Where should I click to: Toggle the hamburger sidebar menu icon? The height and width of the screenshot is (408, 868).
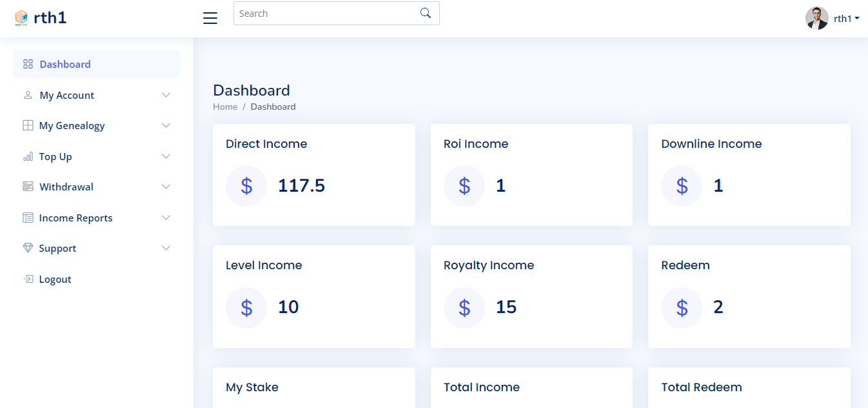(x=210, y=18)
